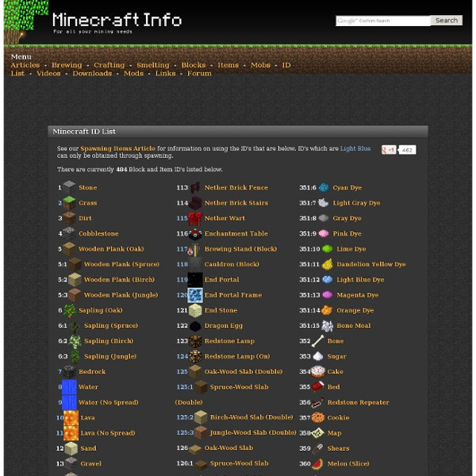Open the Spawning Items Article link

(117, 148)
